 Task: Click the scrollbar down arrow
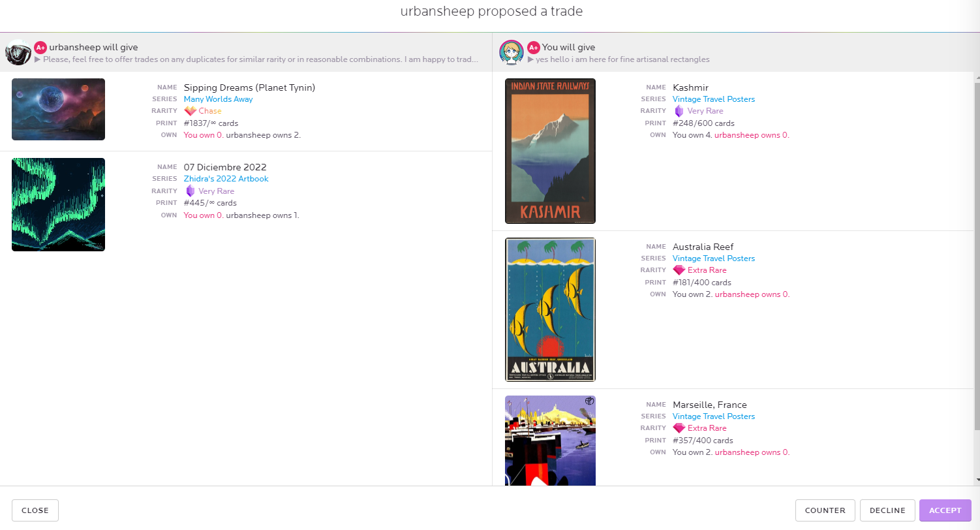coord(977,480)
